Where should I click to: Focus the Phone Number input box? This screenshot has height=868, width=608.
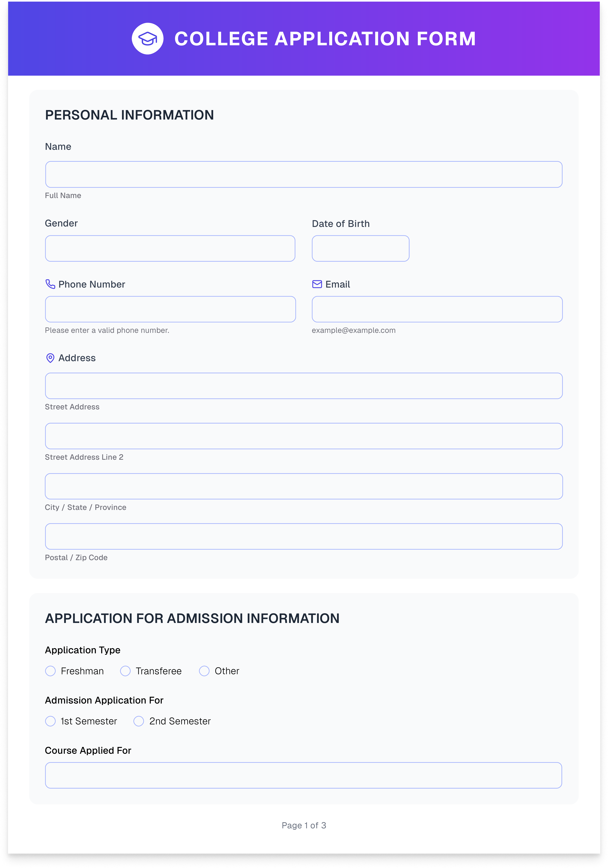click(170, 309)
